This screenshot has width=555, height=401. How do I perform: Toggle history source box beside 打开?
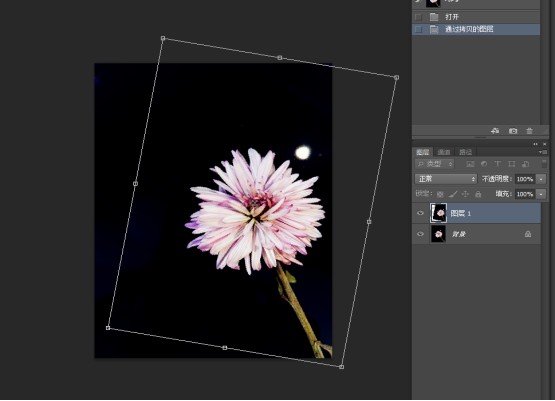[418, 17]
